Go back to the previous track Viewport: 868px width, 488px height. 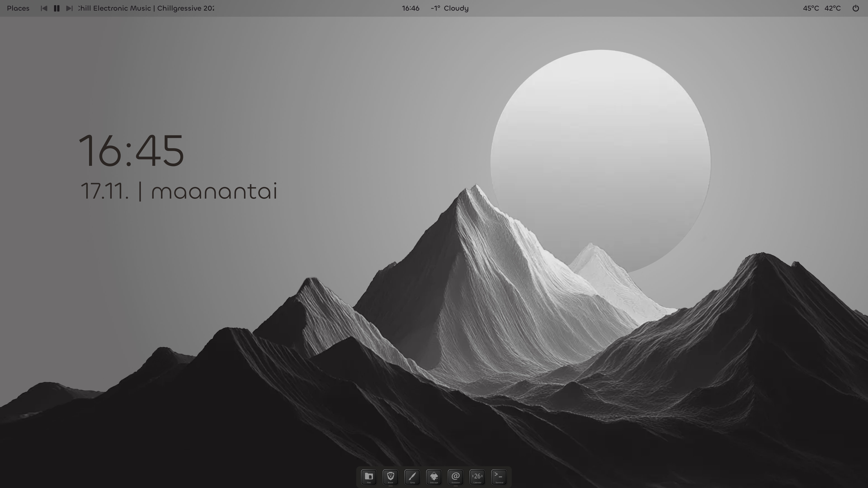click(44, 8)
